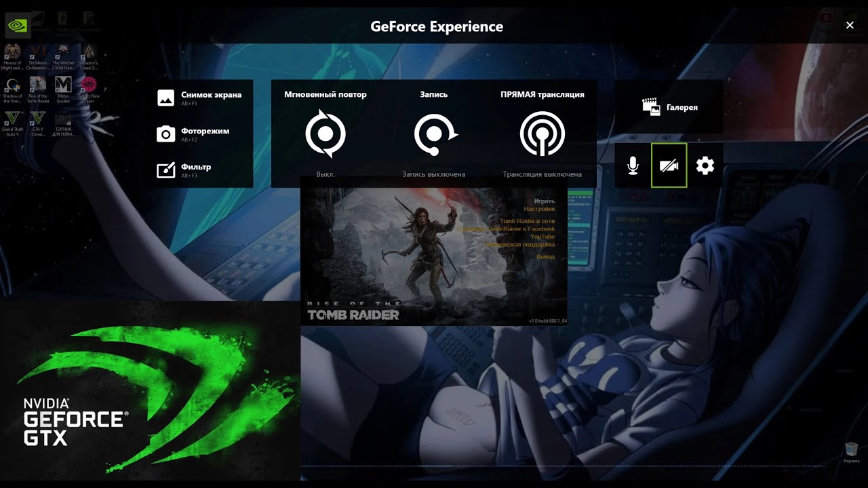This screenshot has height=488, width=868.
Task: Select Heroes of Might and Magic desktop shortcut
Action: pos(12,57)
